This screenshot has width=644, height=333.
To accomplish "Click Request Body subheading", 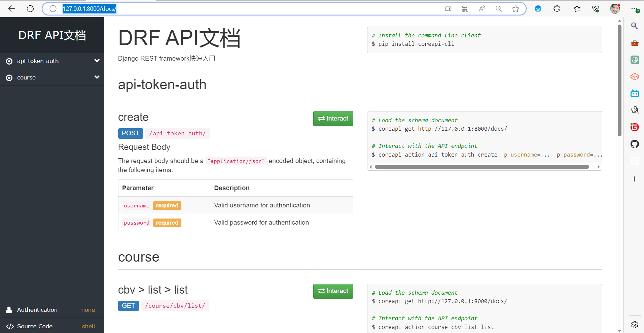I will tap(144, 147).
